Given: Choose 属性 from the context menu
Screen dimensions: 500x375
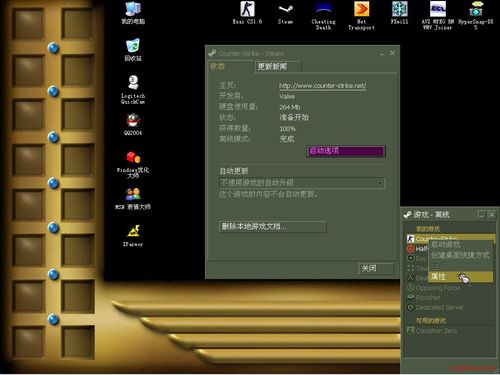Looking at the screenshot, I should click(x=460, y=277).
